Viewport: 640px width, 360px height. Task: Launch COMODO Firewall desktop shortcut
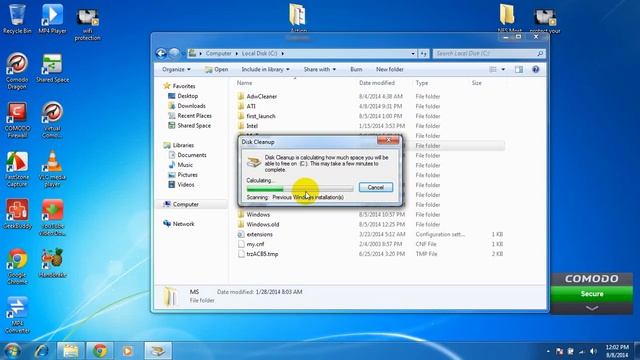(x=17, y=120)
